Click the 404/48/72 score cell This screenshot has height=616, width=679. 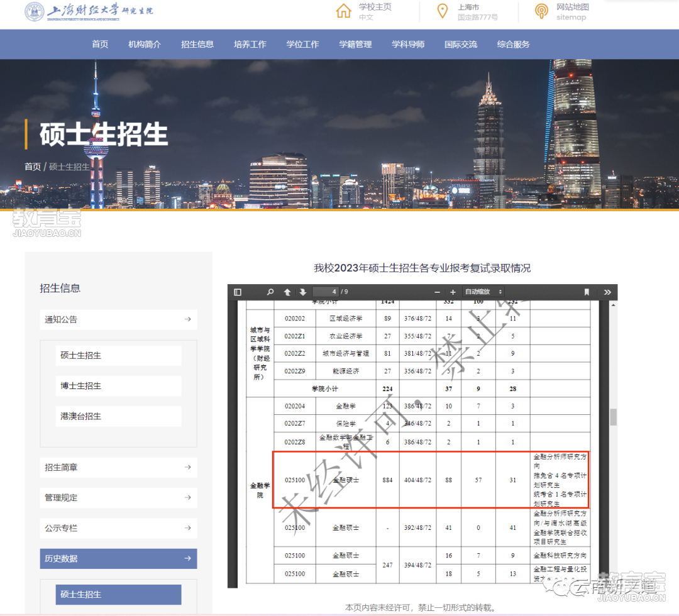[418, 480]
